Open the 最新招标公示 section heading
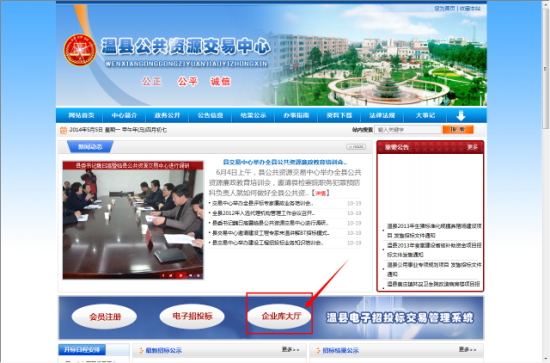 [x=163, y=350]
